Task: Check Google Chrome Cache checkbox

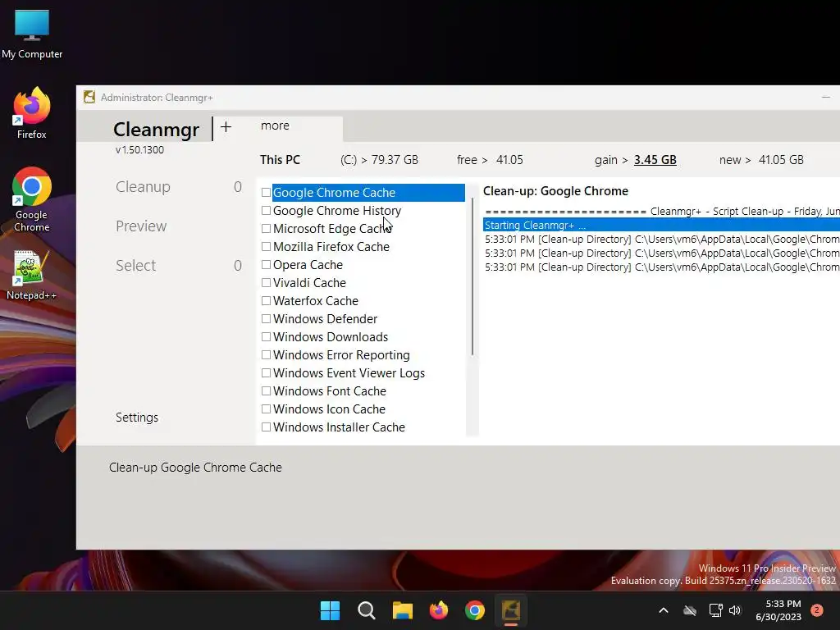Action: point(266,192)
